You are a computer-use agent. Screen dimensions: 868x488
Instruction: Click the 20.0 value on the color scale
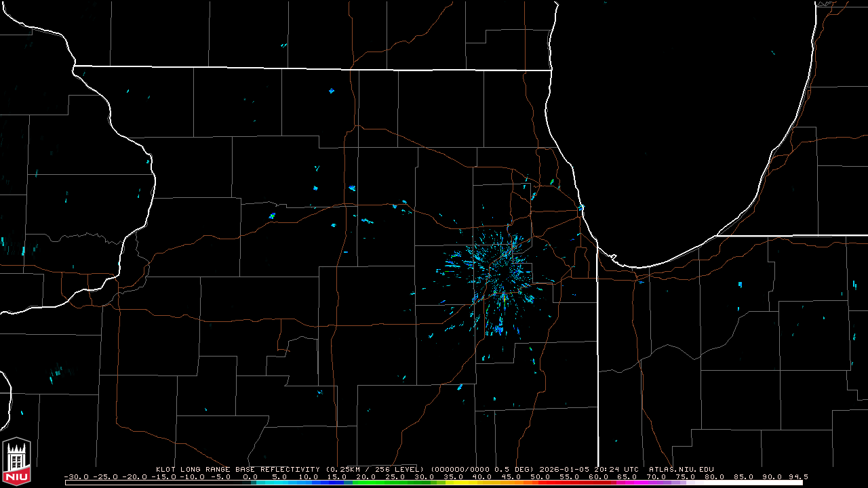(366, 476)
